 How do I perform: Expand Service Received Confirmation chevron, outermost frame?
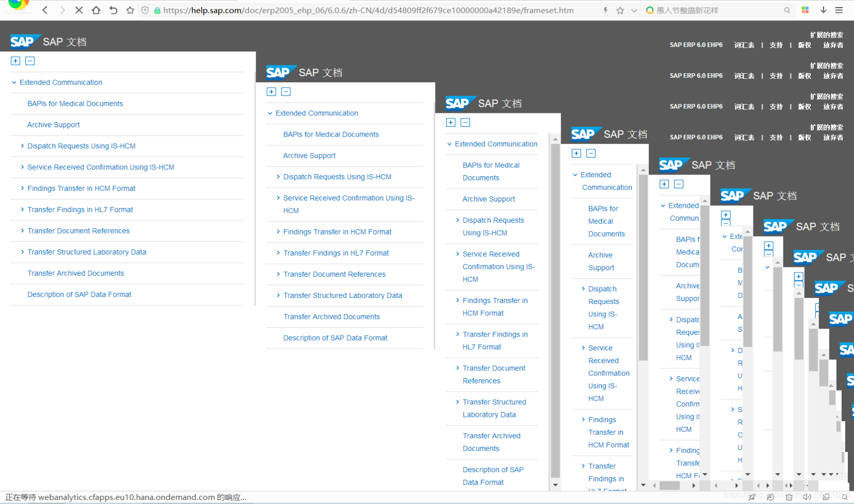click(22, 167)
